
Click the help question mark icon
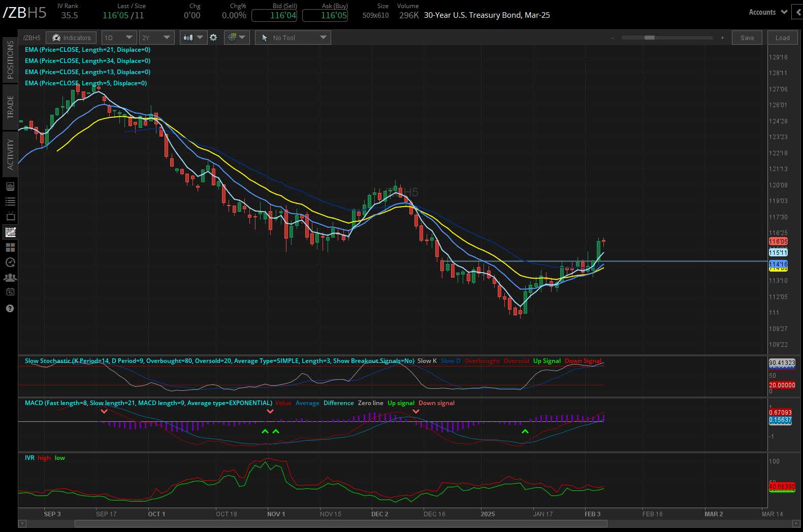[x=10, y=309]
